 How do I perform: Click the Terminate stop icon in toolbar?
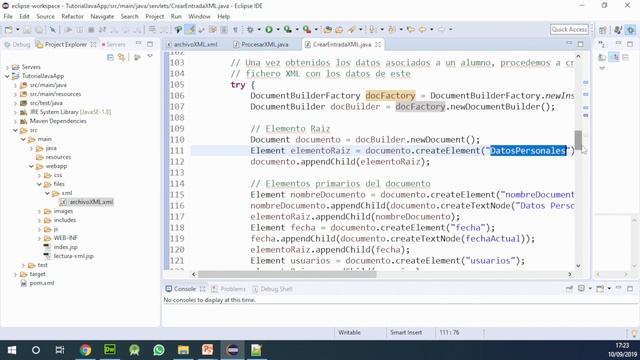tap(91, 29)
